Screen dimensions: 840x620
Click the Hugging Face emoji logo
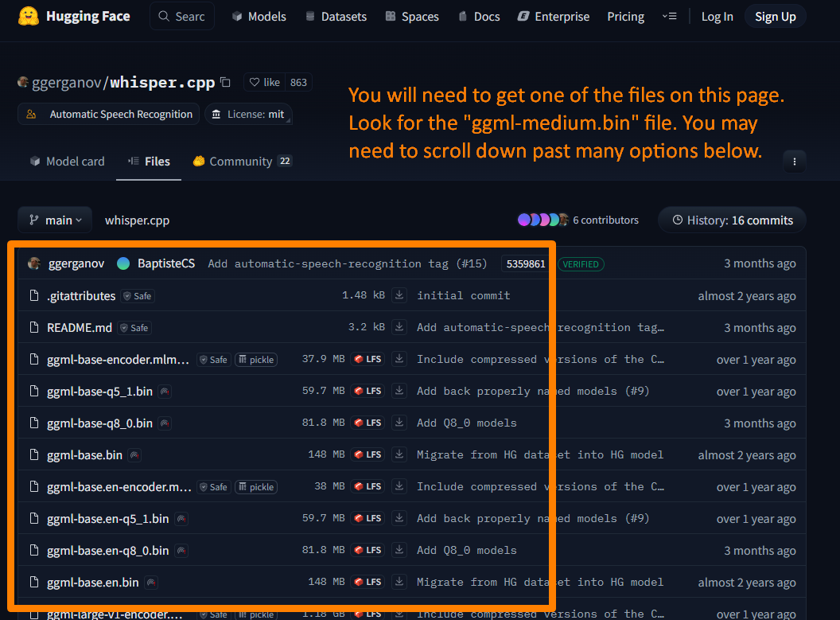coord(27,16)
